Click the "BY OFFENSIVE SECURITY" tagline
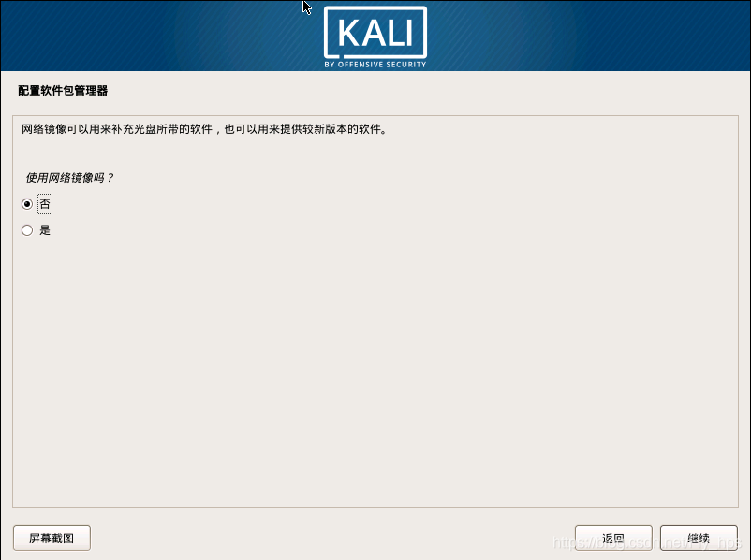The width and height of the screenshot is (751, 560). pos(375,65)
